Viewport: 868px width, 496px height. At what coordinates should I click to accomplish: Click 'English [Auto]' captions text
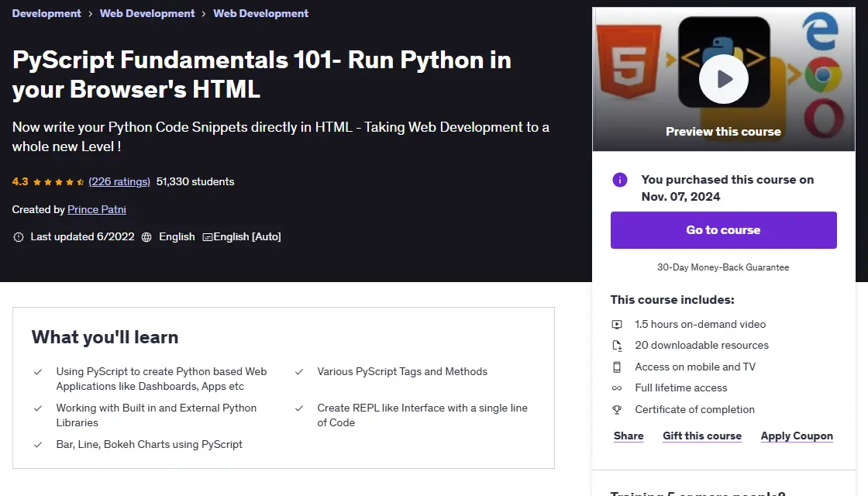(x=247, y=237)
